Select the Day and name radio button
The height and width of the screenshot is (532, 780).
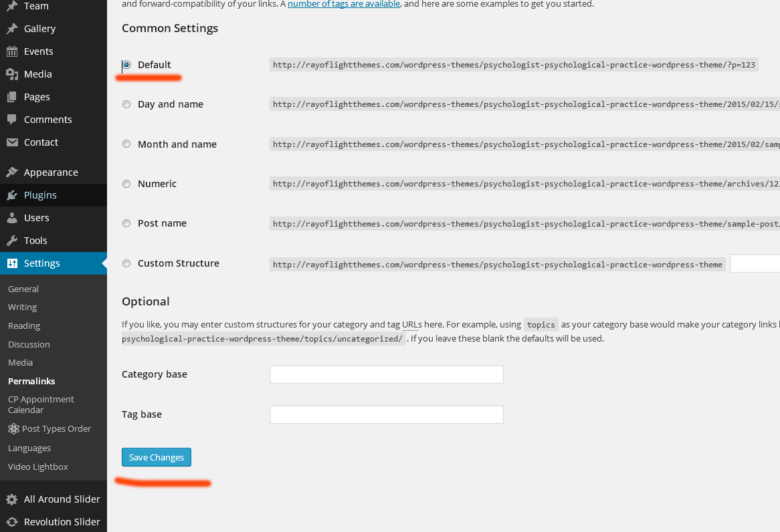coord(126,104)
